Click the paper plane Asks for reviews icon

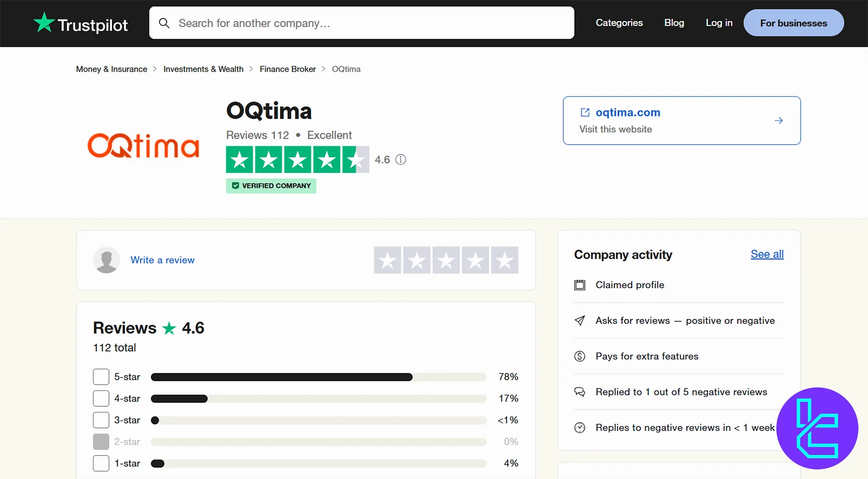point(580,320)
